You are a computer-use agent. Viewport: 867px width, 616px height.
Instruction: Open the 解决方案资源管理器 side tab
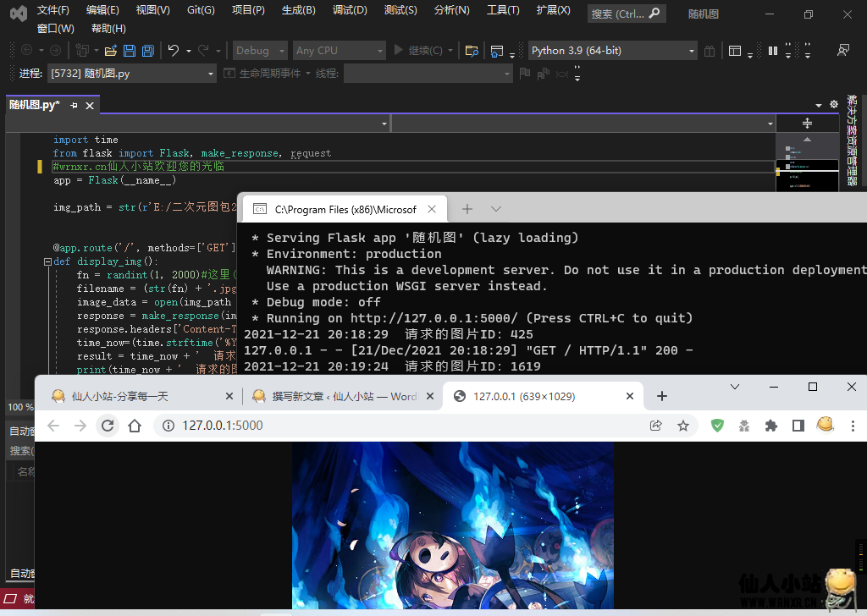[852, 140]
